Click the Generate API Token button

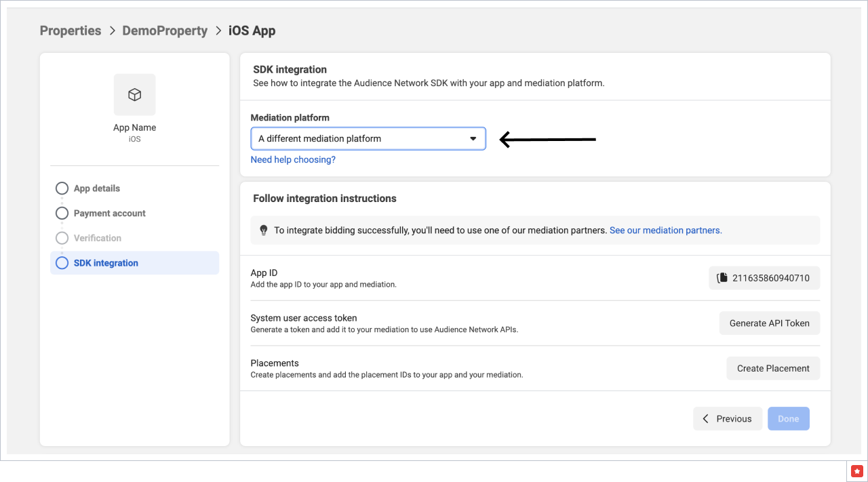click(x=769, y=323)
